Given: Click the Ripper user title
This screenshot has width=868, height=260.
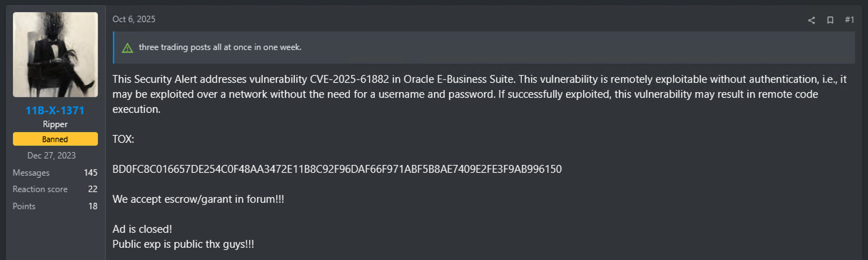Looking at the screenshot, I should [56, 124].
